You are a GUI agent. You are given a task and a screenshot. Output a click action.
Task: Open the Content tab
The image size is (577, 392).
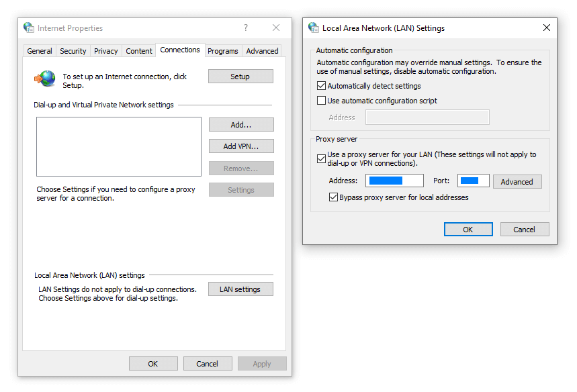(x=139, y=51)
